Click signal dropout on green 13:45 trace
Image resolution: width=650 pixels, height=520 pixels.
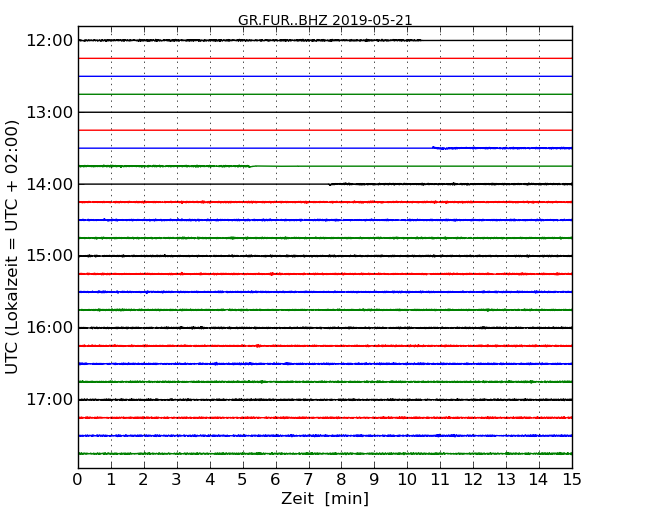[250, 166]
